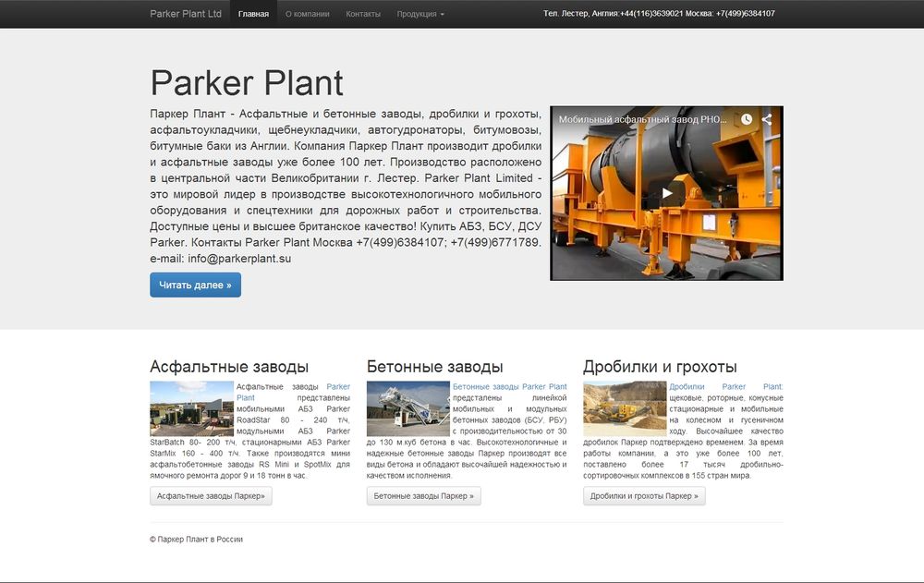Follow the 'Бетонные заводы Parker Plant' text link
This screenshot has height=583, width=924.
(510, 387)
